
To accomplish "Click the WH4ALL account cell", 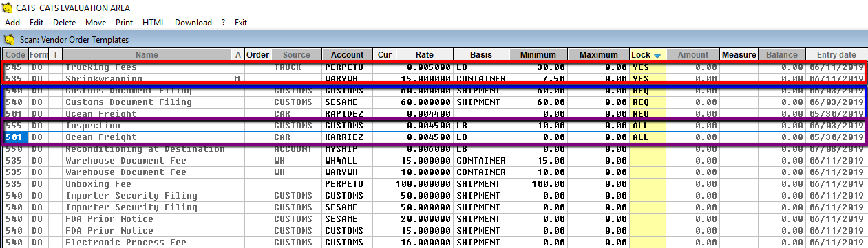I will click(348, 161).
